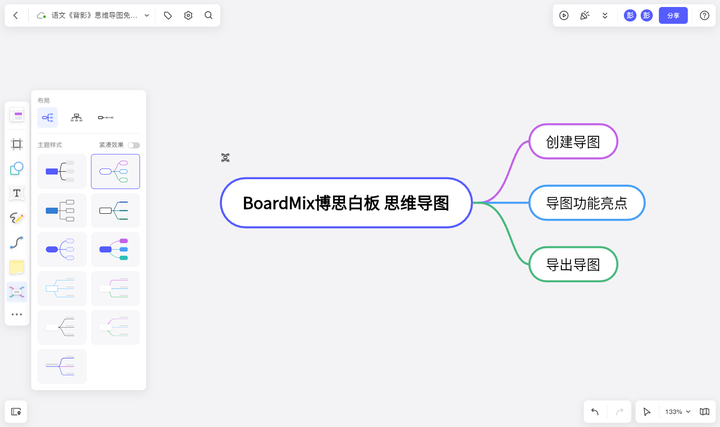The width and height of the screenshot is (720, 427).
Task: Open the 133% zoom dropdown
Action: click(678, 412)
